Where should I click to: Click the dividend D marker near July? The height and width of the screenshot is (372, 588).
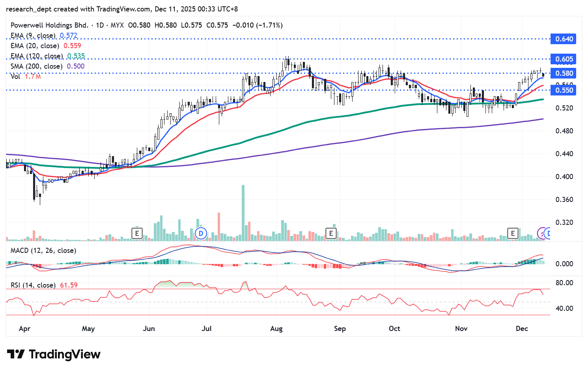201,233
